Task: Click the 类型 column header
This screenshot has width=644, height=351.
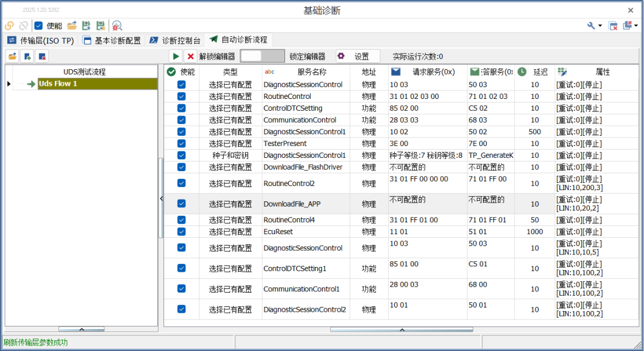Action: click(230, 72)
